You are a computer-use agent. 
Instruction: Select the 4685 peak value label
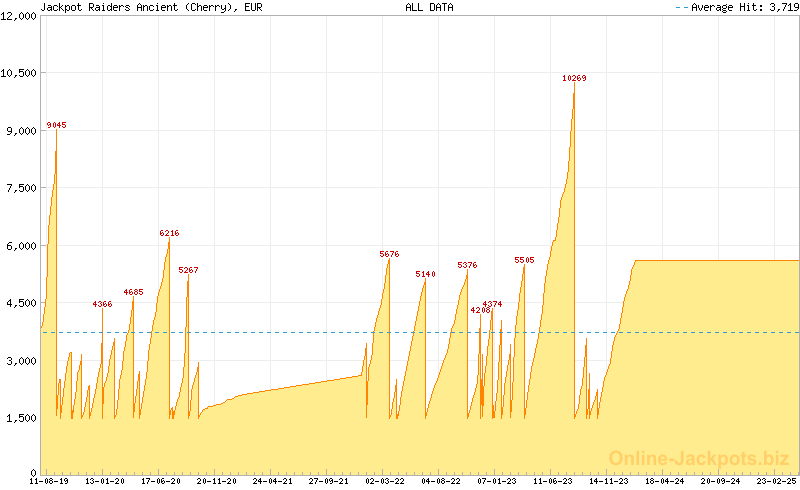point(133,292)
